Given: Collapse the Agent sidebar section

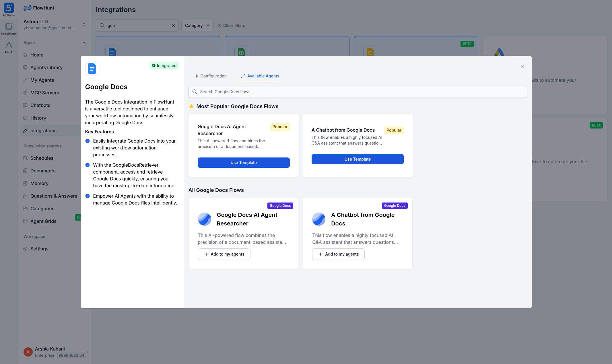Looking at the screenshot, I should 84,42.
